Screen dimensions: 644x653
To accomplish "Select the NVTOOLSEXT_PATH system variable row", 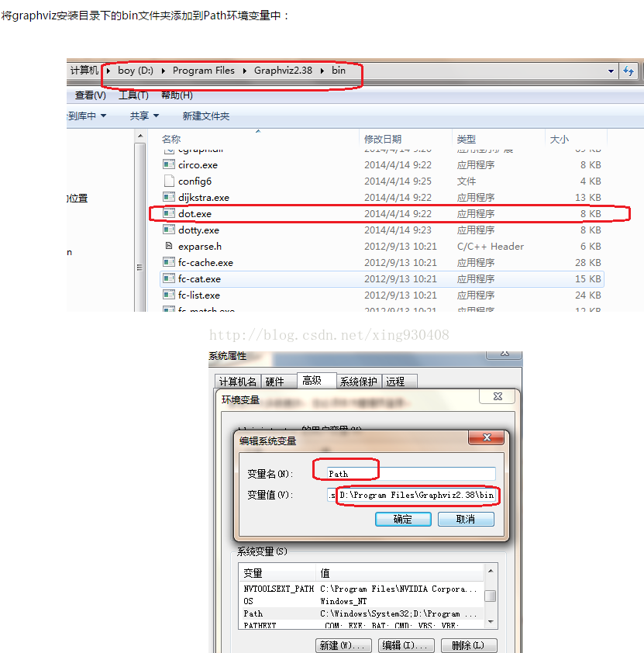I will 362,589.
